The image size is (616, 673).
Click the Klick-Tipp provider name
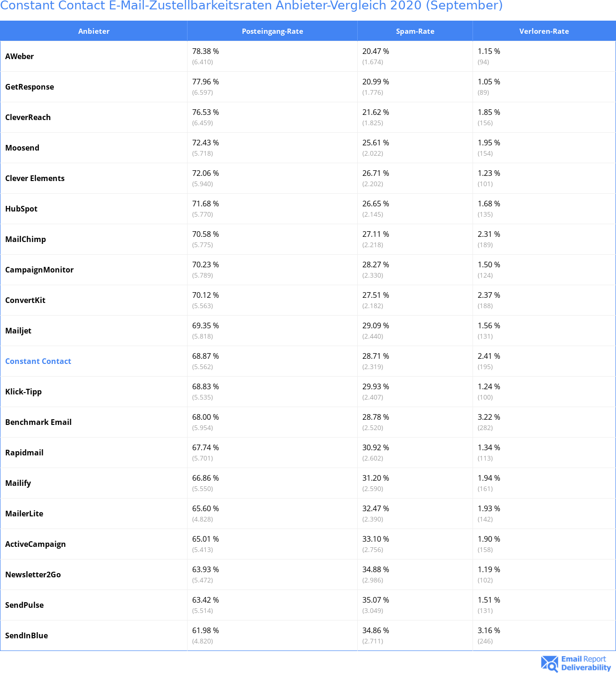click(x=23, y=392)
